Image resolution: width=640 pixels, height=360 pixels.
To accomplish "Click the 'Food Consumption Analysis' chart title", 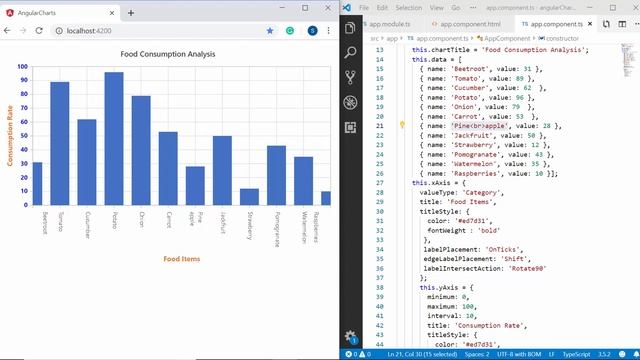I will (168, 54).
